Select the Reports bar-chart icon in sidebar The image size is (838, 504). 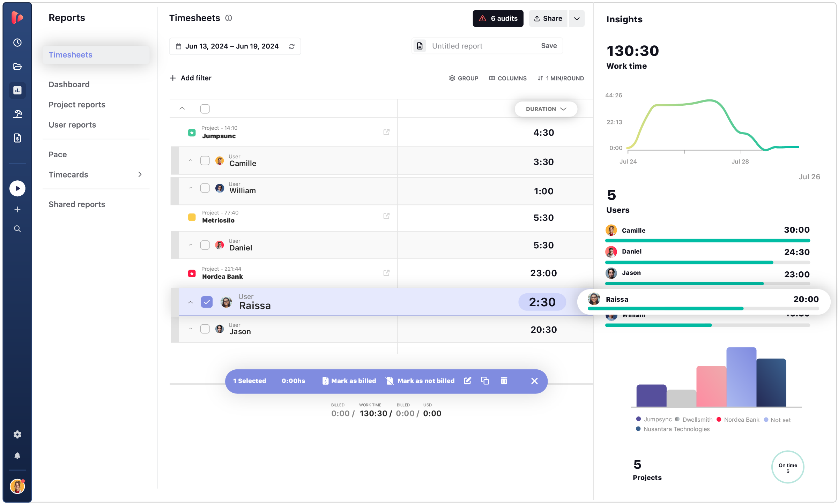point(17,90)
